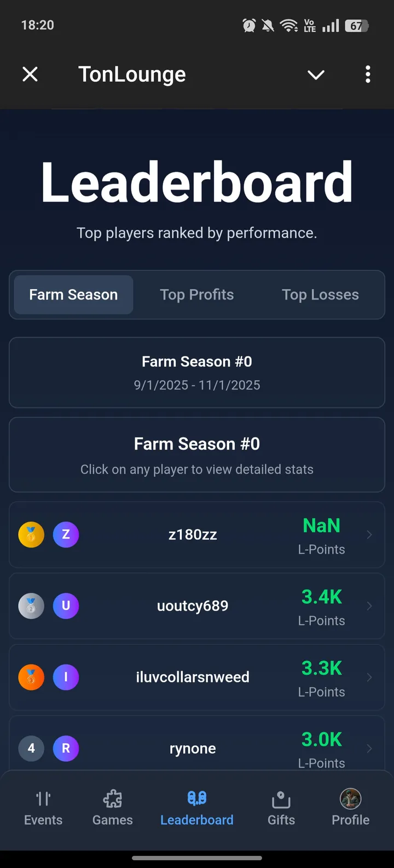394x868 pixels.
Task: Click the purple Z avatar circle
Action: point(66,535)
